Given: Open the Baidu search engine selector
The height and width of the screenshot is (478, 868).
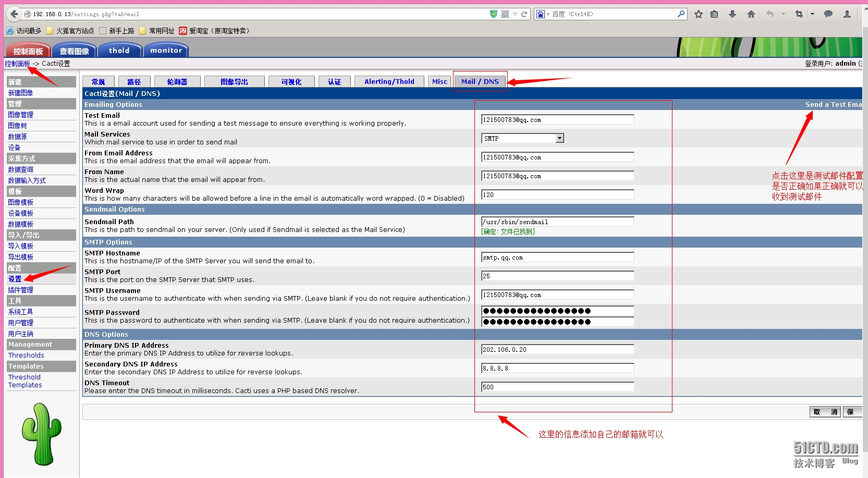Looking at the screenshot, I should pyautogui.click(x=543, y=14).
